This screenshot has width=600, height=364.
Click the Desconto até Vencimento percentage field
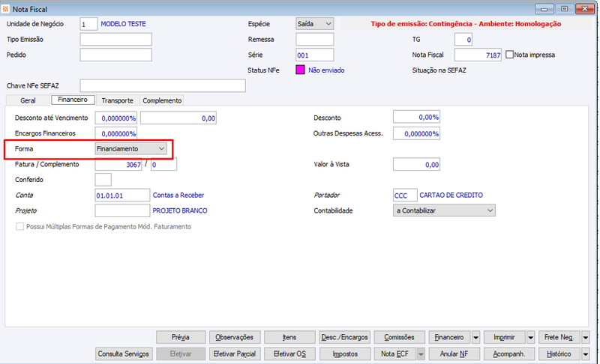(x=116, y=118)
